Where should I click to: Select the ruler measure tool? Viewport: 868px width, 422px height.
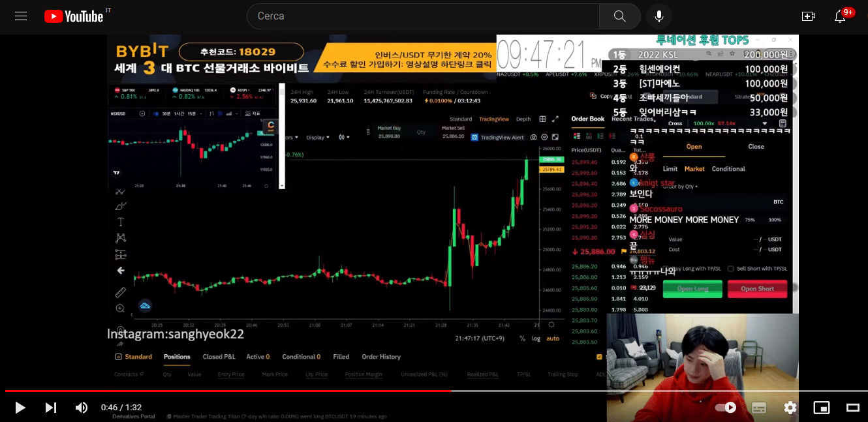tap(121, 292)
